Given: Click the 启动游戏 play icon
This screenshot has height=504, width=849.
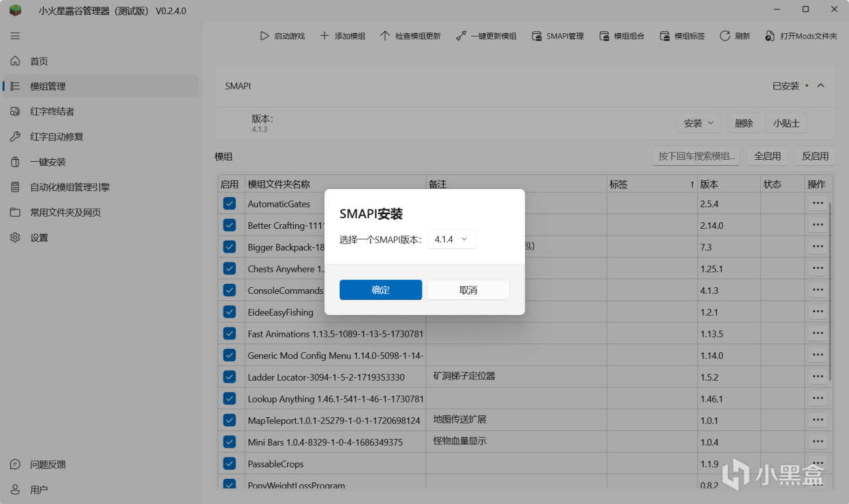Looking at the screenshot, I should [265, 36].
